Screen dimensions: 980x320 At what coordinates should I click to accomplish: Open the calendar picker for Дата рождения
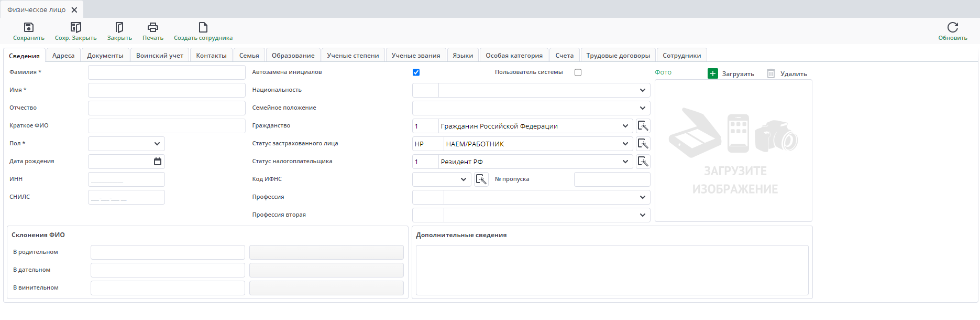tap(157, 162)
